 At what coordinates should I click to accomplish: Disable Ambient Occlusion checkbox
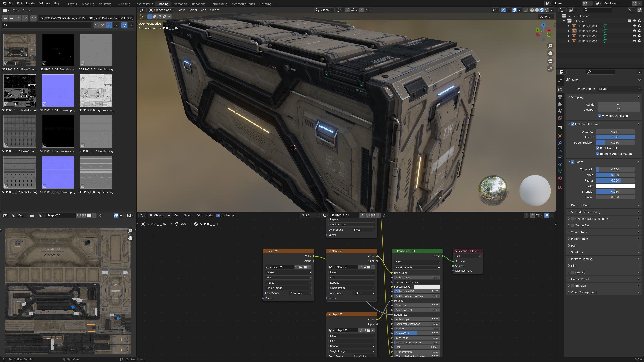(572, 124)
